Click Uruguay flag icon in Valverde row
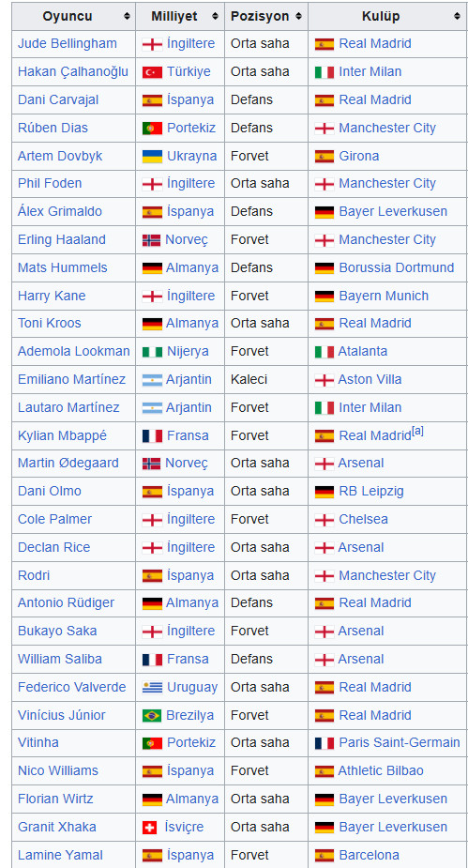The height and width of the screenshot is (868, 468). (152, 688)
